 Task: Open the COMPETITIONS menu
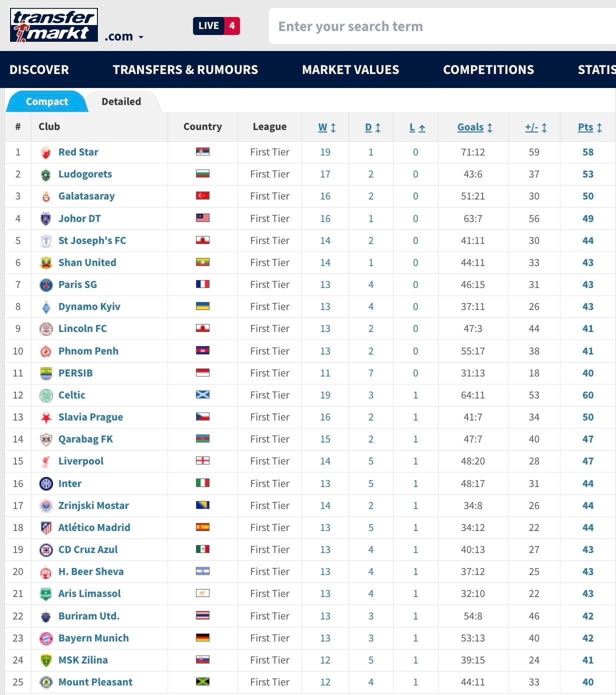(488, 69)
